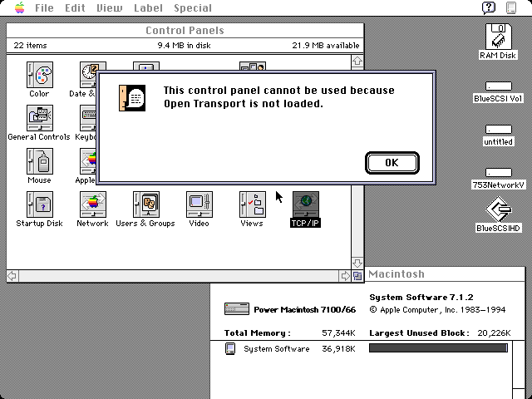This screenshot has height=399, width=532.
Task: Open the Users & Groups panel
Action: coord(145,204)
